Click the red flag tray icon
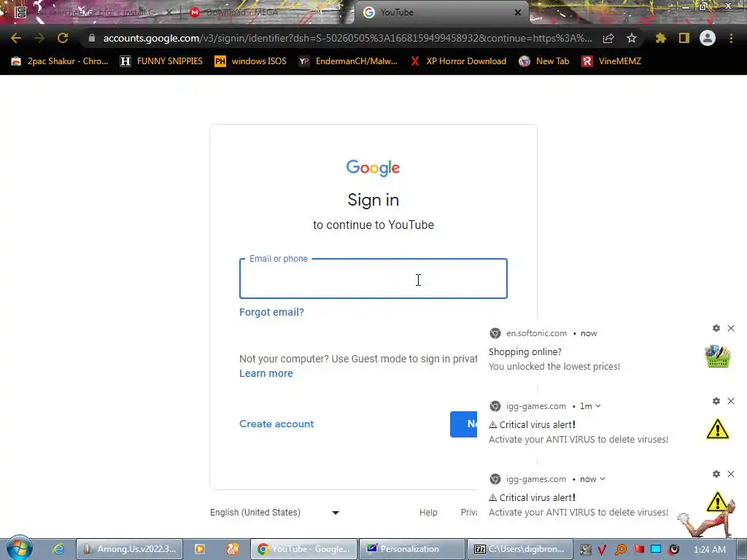Image resolution: width=747 pixels, height=560 pixels. (x=638, y=550)
